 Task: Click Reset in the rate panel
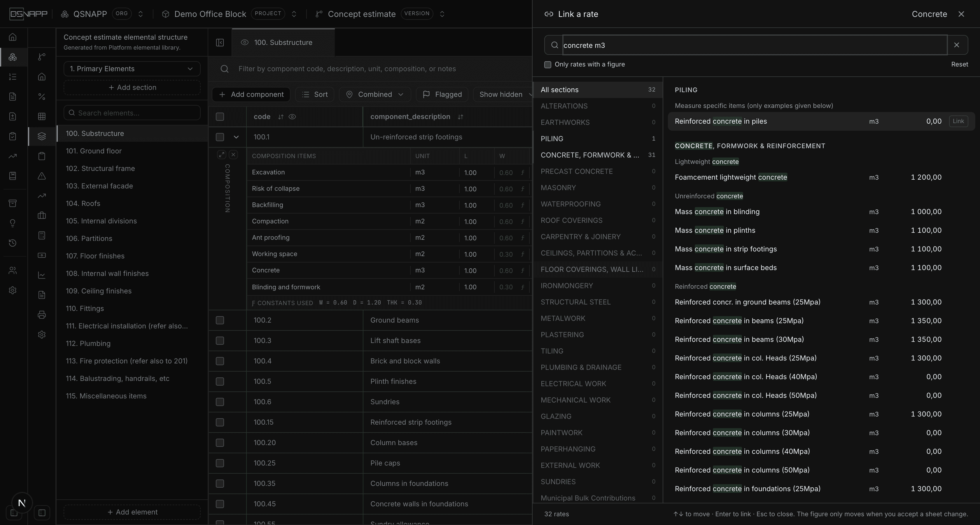click(960, 64)
